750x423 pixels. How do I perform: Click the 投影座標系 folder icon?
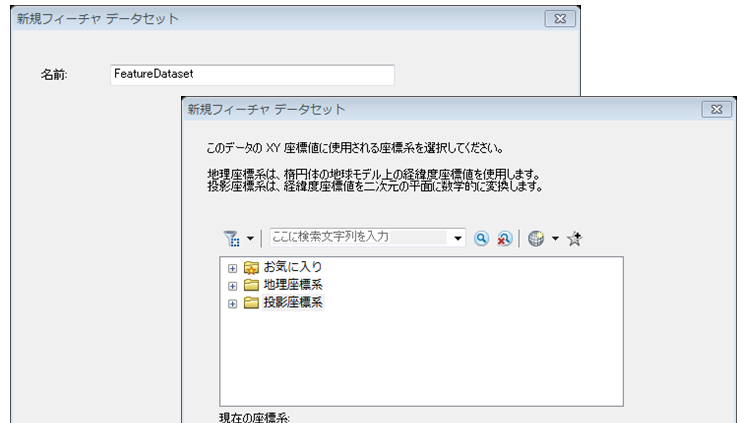251,303
